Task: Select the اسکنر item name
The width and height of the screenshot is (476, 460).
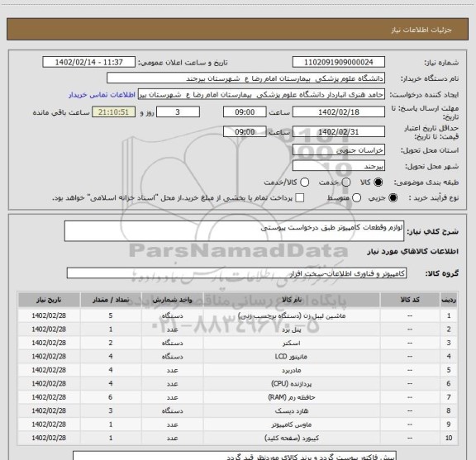Action: 292,344
